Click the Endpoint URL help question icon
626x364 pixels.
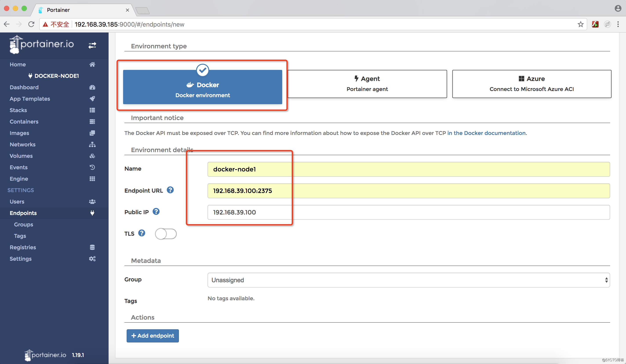pos(170,190)
